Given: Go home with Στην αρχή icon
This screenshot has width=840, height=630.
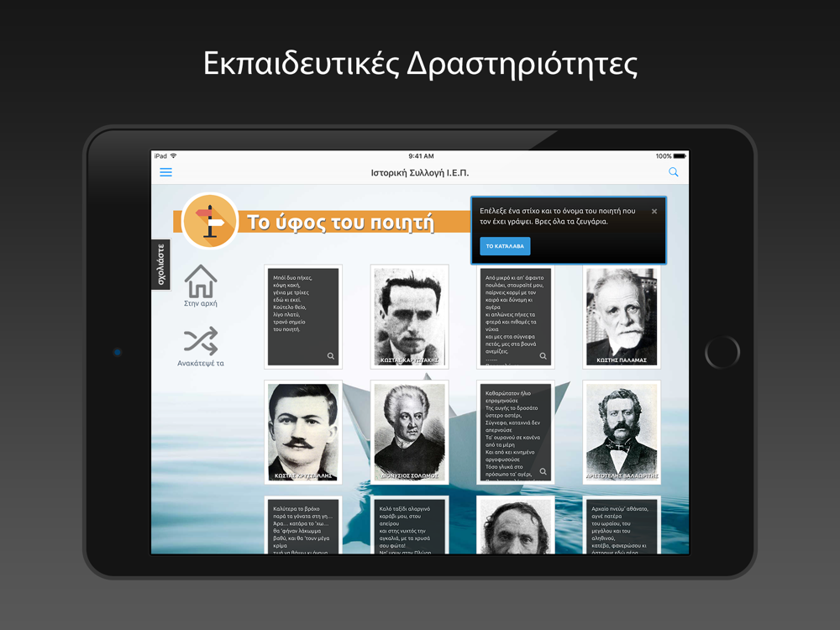Looking at the screenshot, I should pyautogui.click(x=201, y=286).
